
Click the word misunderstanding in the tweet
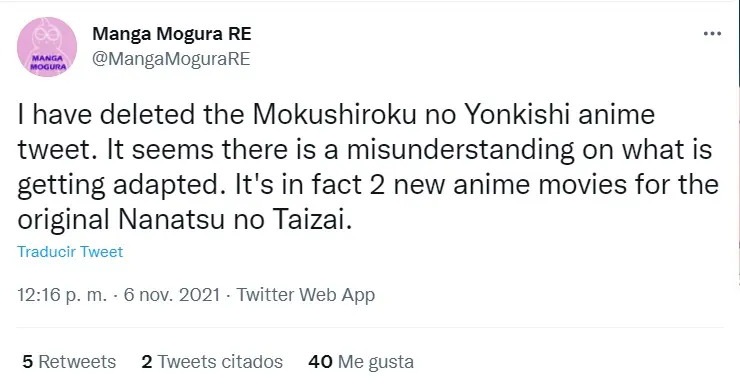(x=461, y=150)
